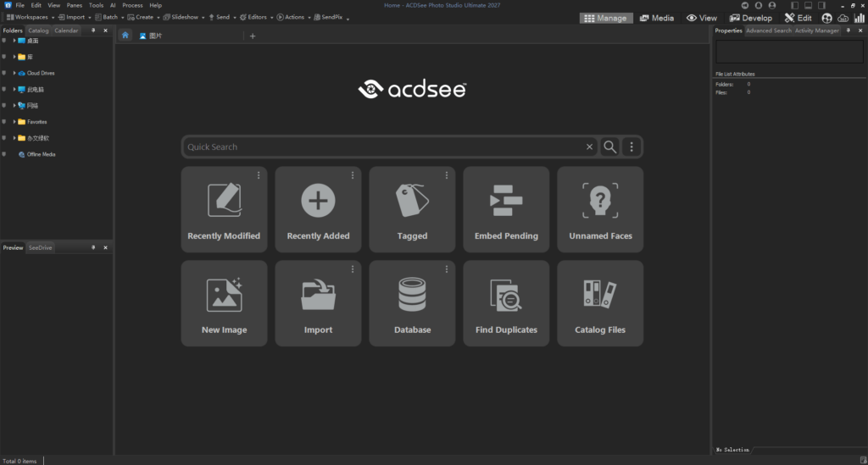
Task: Open the user account icon
Action: [x=771, y=5]
